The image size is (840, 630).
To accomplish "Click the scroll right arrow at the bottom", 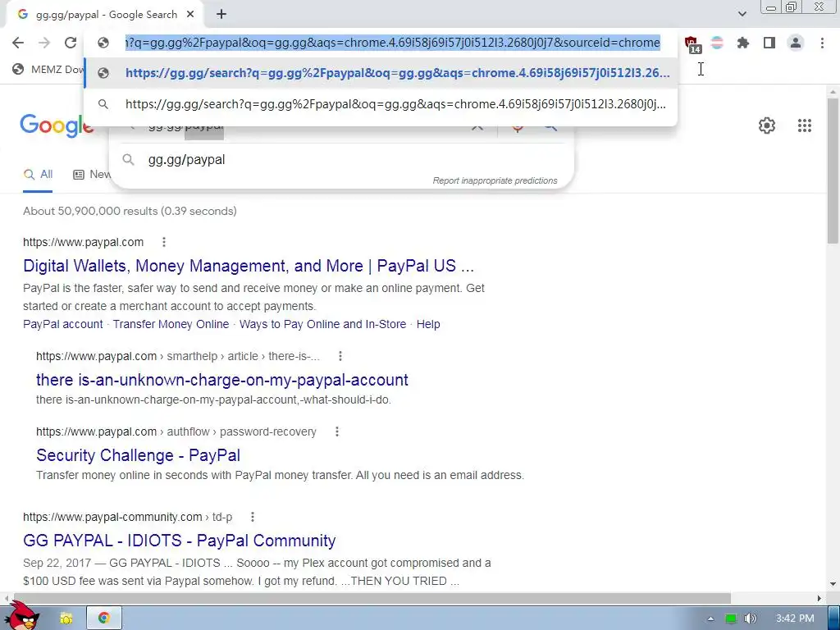I will click(x=819, y=598).
